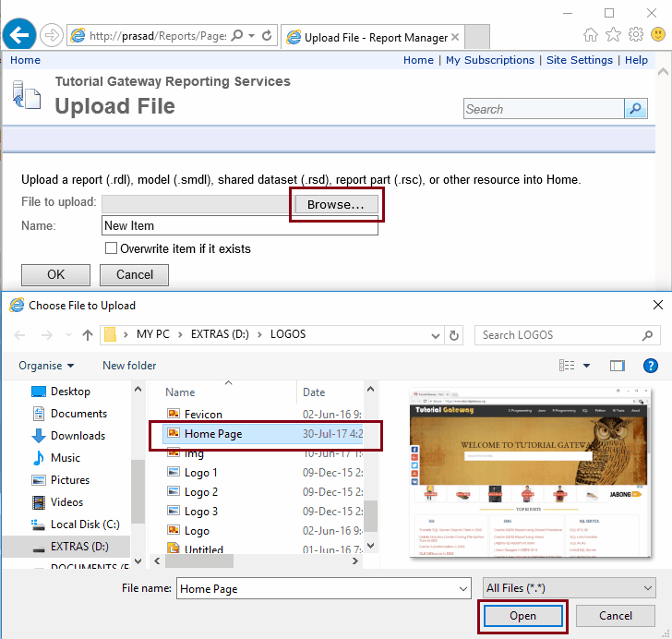Open the Organise menu
The height and width of the screenshot is (639, 672).
click(46, 366)
